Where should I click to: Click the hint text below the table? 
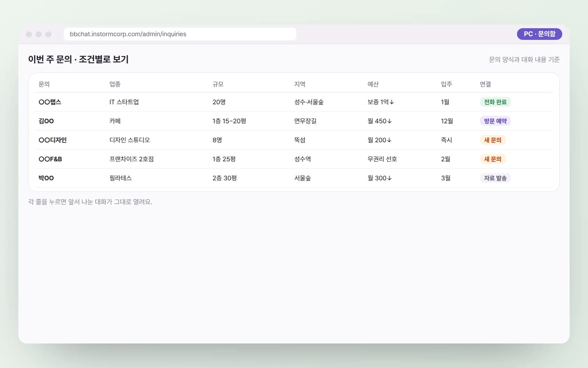(x=90, y=202)
